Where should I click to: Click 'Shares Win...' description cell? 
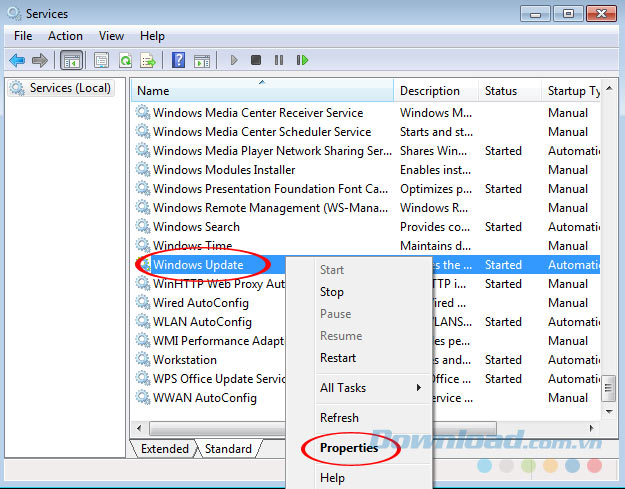pyautogui.click(x=433, y=151)
